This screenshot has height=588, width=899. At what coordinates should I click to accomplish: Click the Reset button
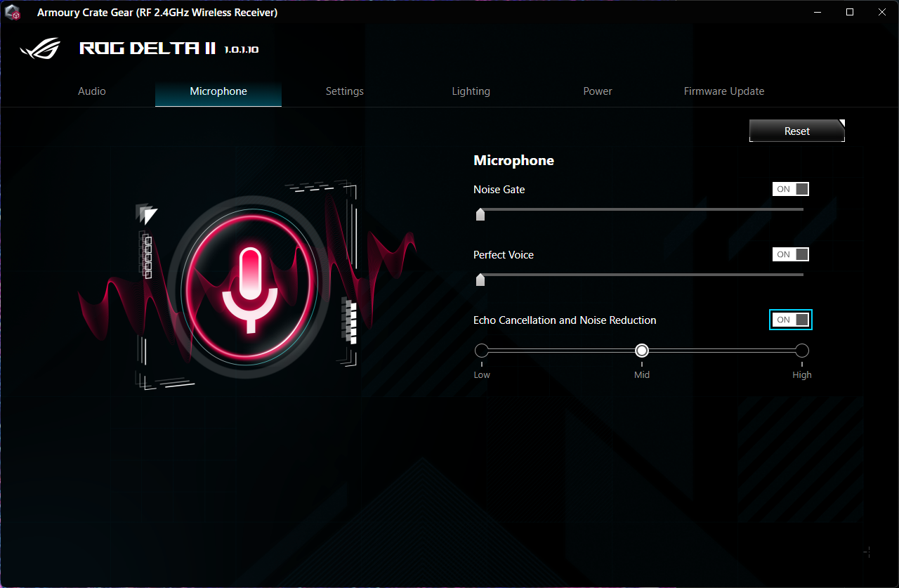(x=797, y=131)
